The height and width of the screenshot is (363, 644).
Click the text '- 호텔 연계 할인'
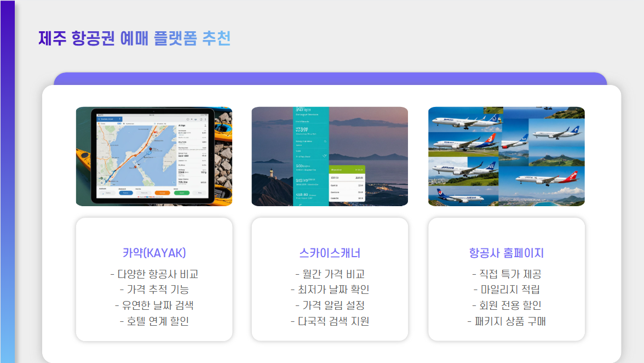pos(154,321)
